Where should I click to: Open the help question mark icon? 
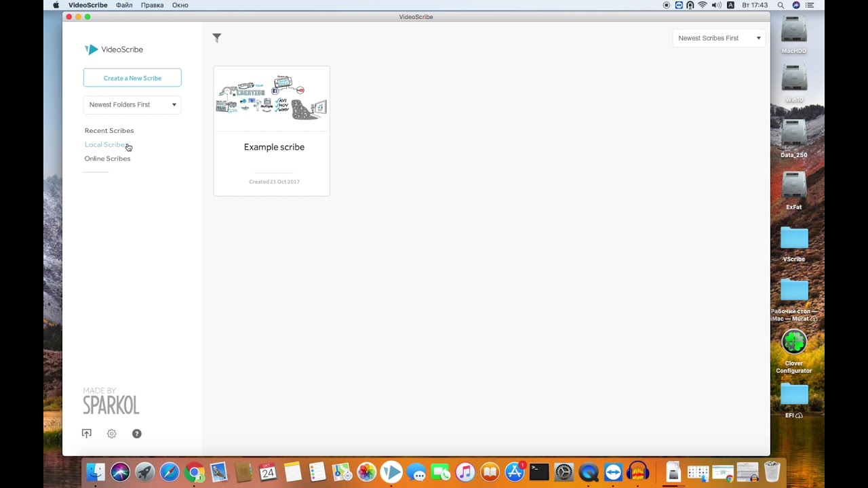click(x=137, y=434)
